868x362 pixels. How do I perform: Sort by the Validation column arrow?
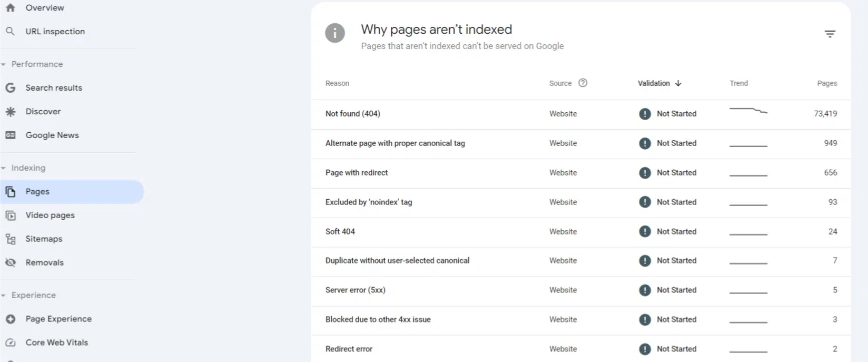pos(678,83)
